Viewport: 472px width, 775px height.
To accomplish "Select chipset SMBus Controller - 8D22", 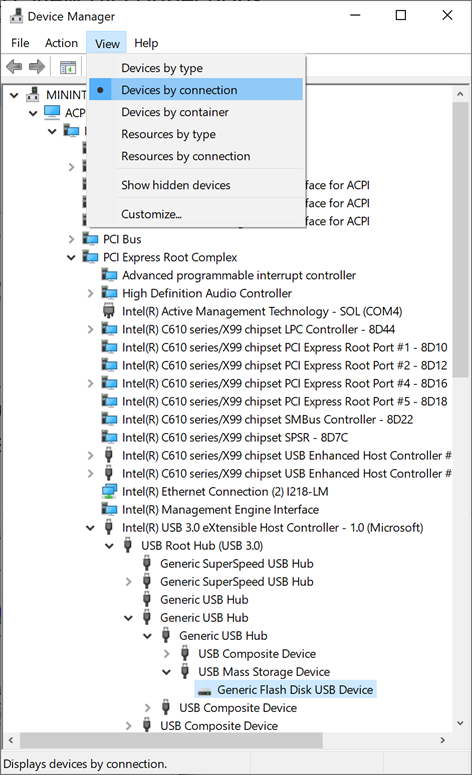I will point(267,419).
